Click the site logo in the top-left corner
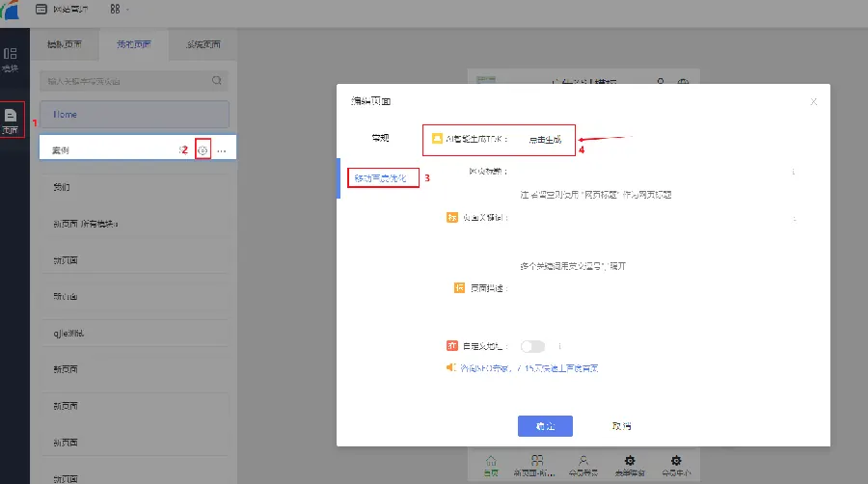 coord(10,10)
